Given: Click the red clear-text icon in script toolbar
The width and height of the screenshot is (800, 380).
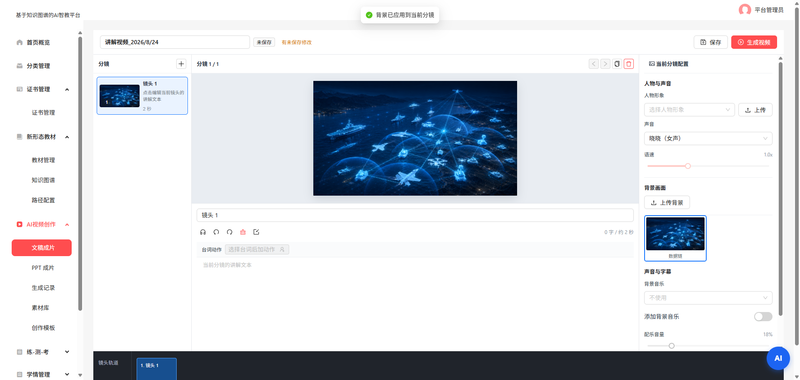Looking at the screenshot, I should [x=243, y=232].
